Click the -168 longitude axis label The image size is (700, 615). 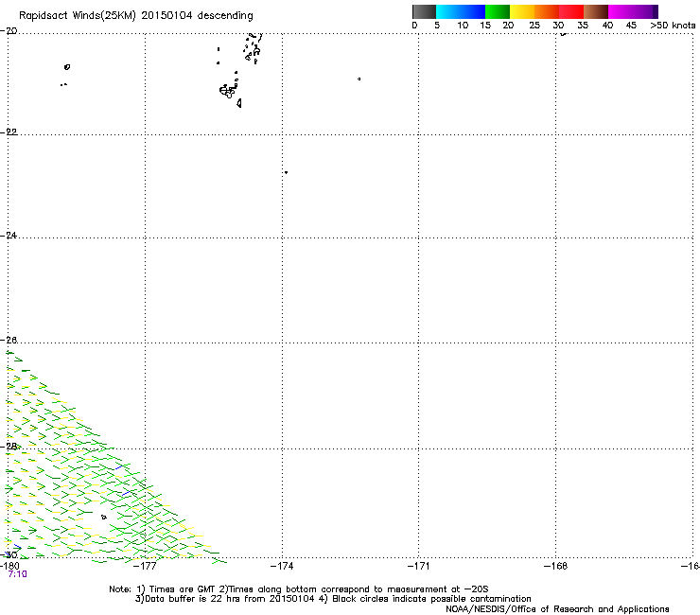pos(555,566)
